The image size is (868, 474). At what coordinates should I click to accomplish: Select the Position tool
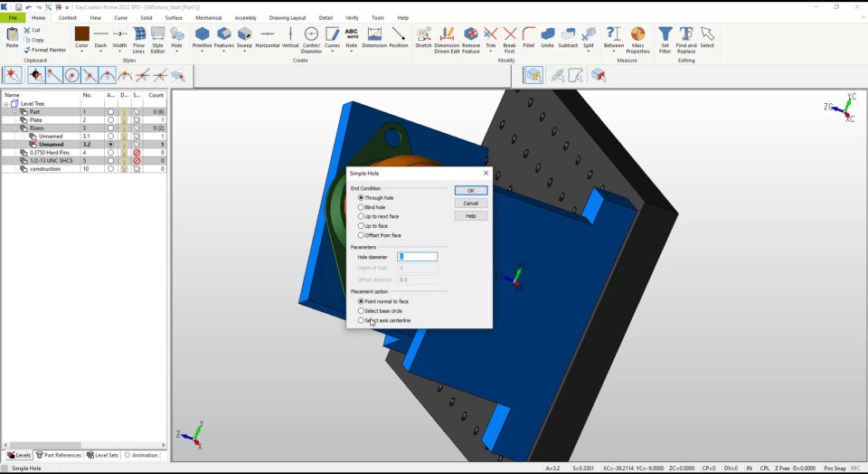pos(399,37)
